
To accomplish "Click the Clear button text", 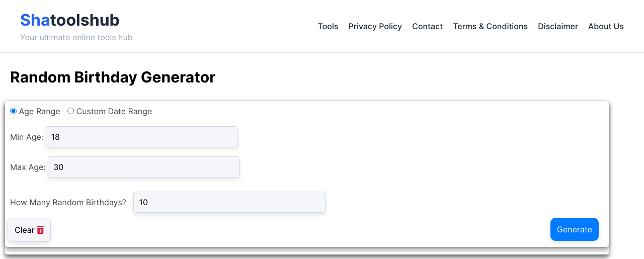I will pos(24,230).
